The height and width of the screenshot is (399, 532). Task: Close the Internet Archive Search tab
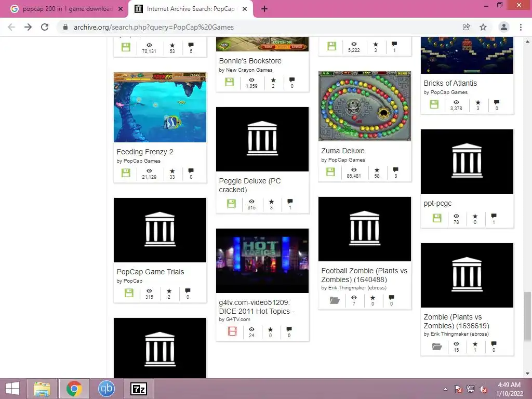[x=245, y=9]
